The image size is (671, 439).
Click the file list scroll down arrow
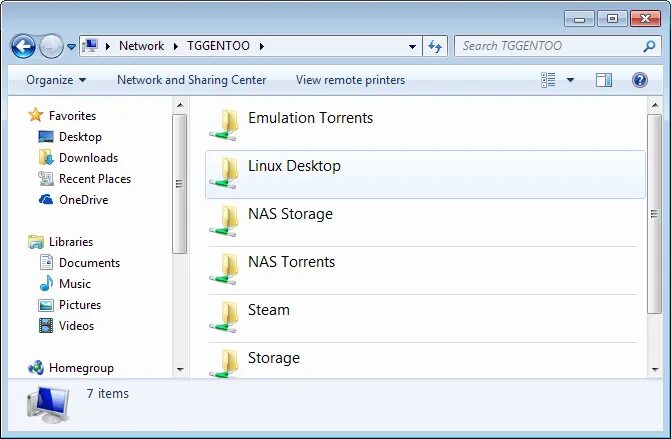655,369
